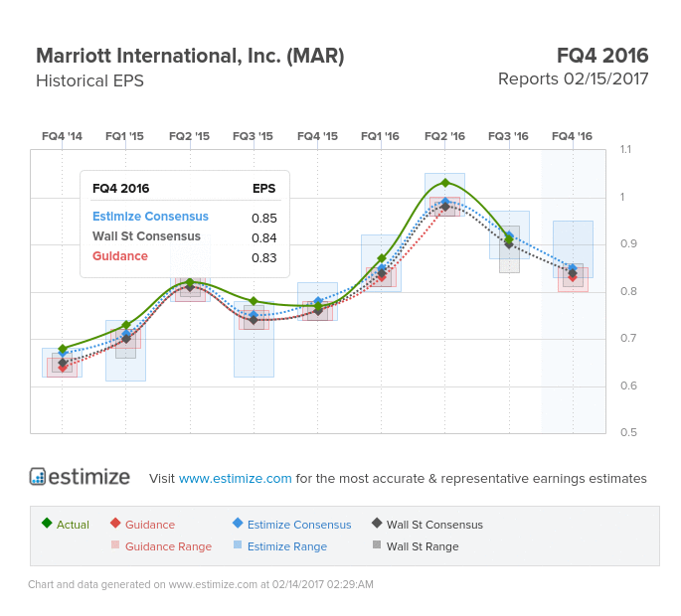Click the 0.83 EPS value in tooltip
Image resolution: width=681 pixels, height=616 pixels.
point(264,258)
